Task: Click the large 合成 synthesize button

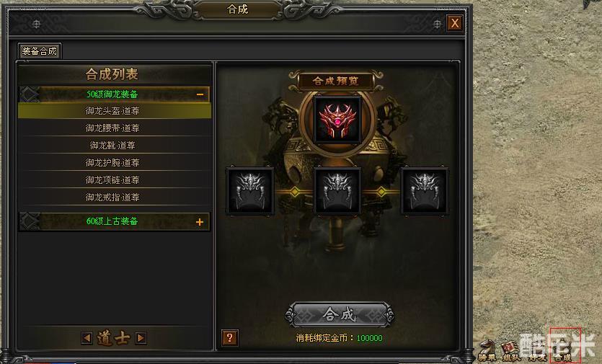Action: pyautogui.click(x=340, y=315)
